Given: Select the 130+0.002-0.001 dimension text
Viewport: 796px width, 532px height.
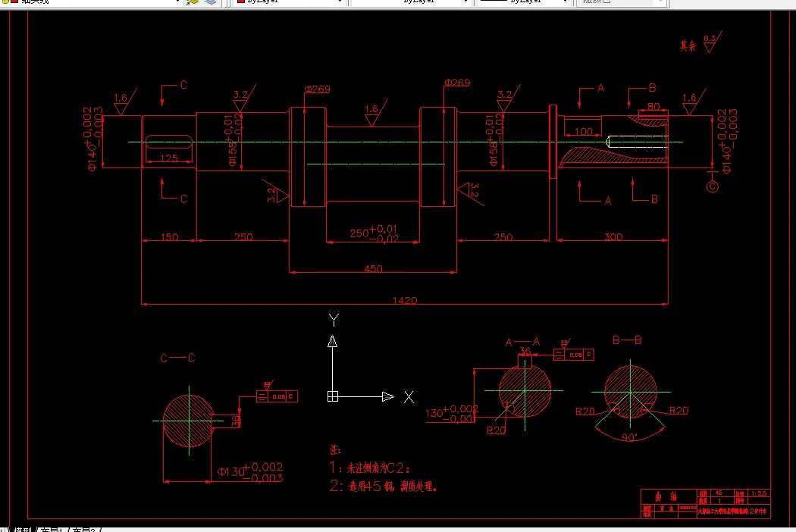Looking at the screenshot, I should [452, 413].
